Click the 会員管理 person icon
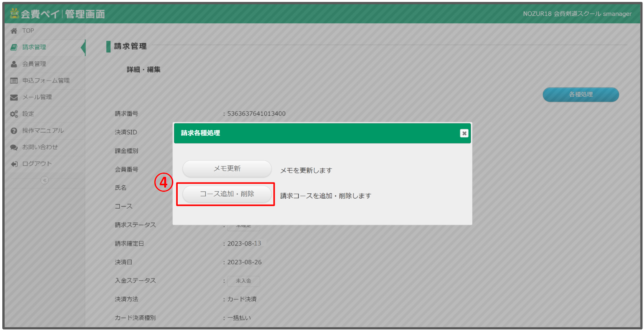Viewport: 644px width, 331px height. point(14,64)
